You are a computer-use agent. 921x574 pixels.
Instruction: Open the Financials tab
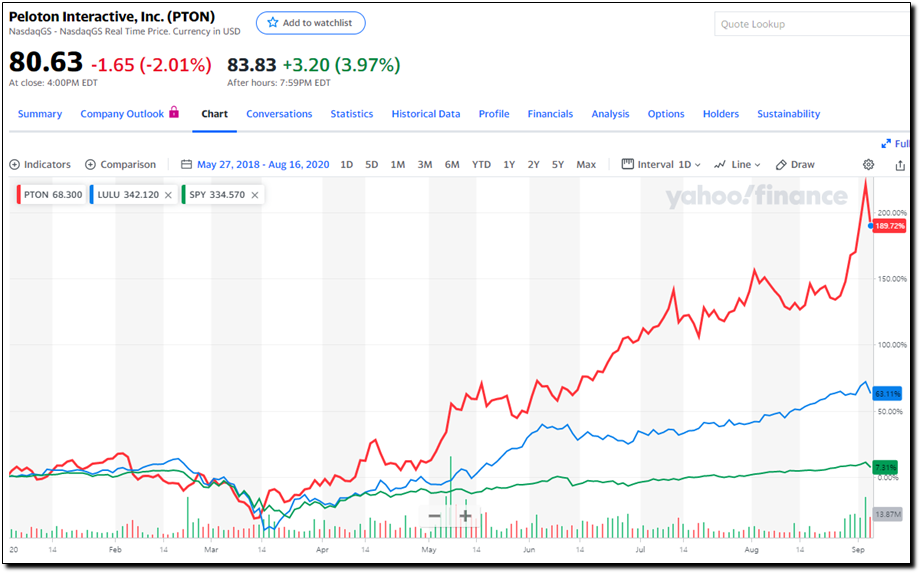pos(550,114)
